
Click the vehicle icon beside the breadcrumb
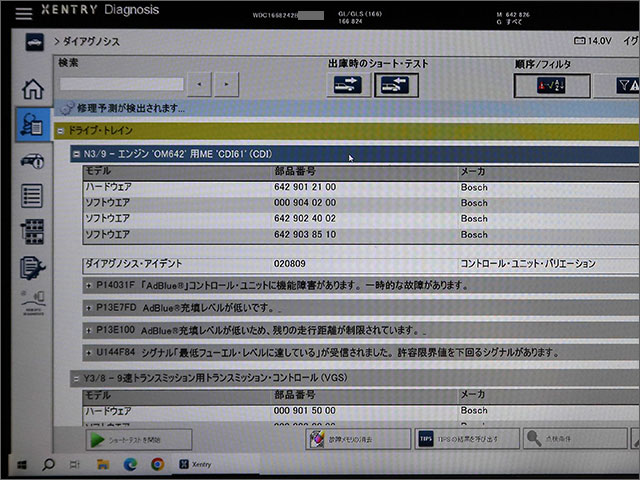click(x=34, y=42)
